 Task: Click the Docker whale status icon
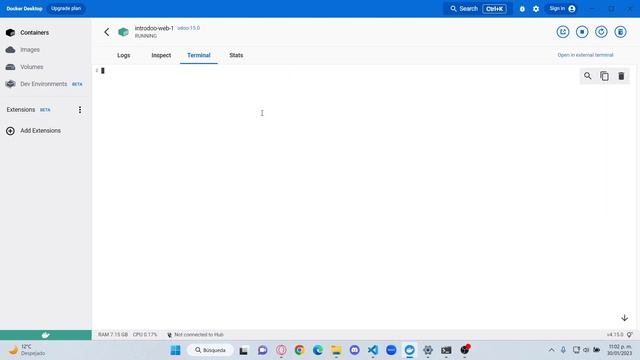click(46, 335)
